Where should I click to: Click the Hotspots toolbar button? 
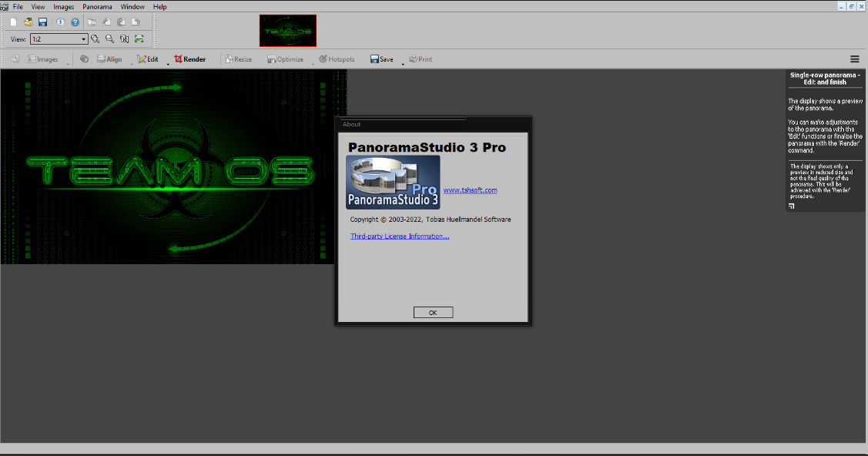[337, 59]
